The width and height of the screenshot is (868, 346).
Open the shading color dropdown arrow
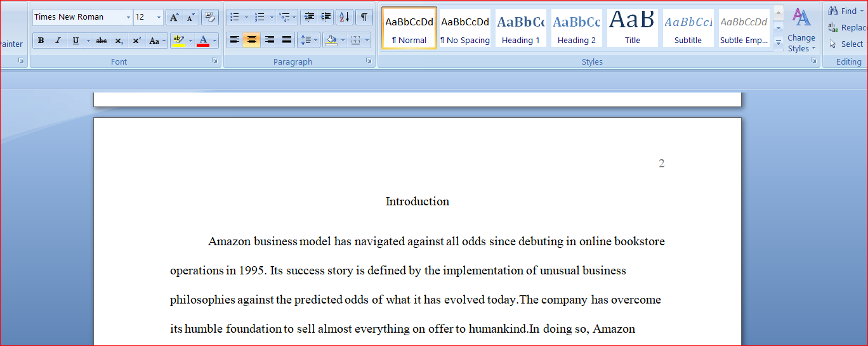pos(343,40)
